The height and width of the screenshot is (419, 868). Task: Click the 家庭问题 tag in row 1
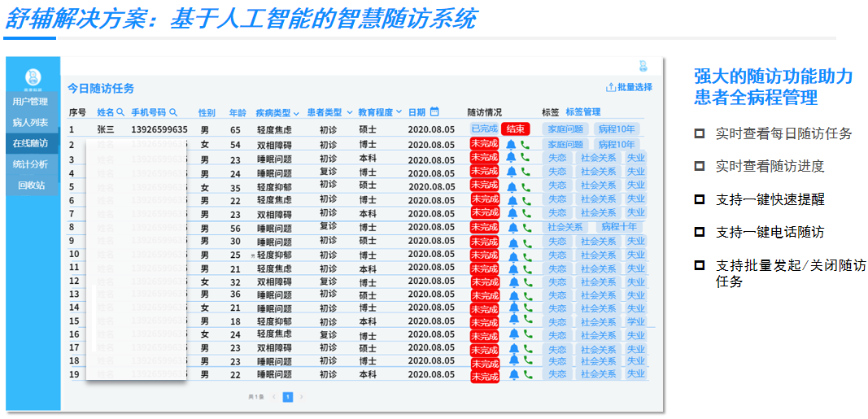coord(565,129)
